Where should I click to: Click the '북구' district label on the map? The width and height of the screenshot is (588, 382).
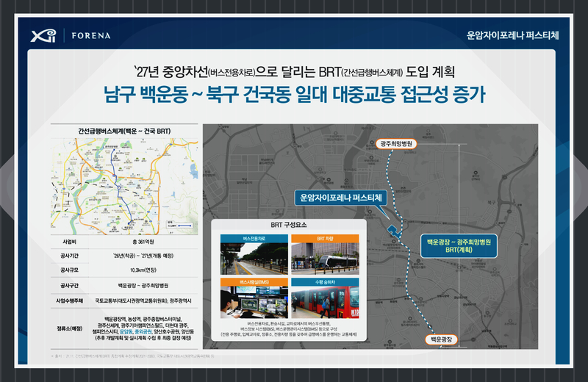click(492, 203)
